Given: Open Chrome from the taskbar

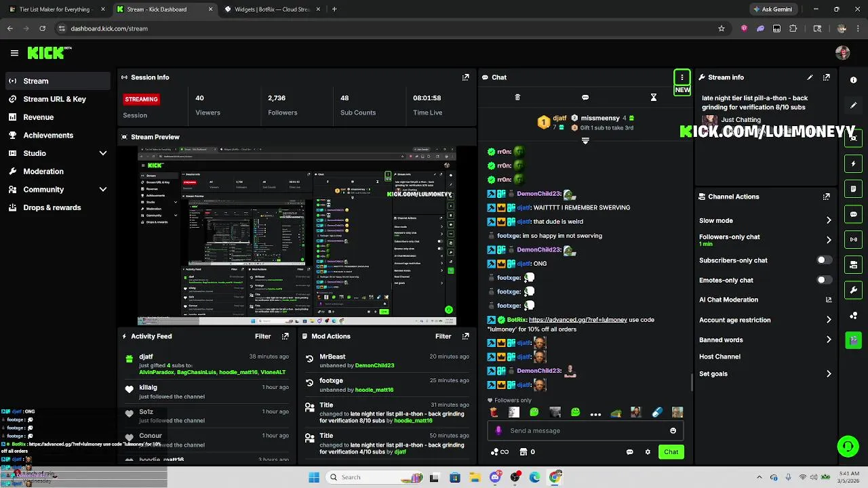Looking at the screenshot, I should 555,477.
